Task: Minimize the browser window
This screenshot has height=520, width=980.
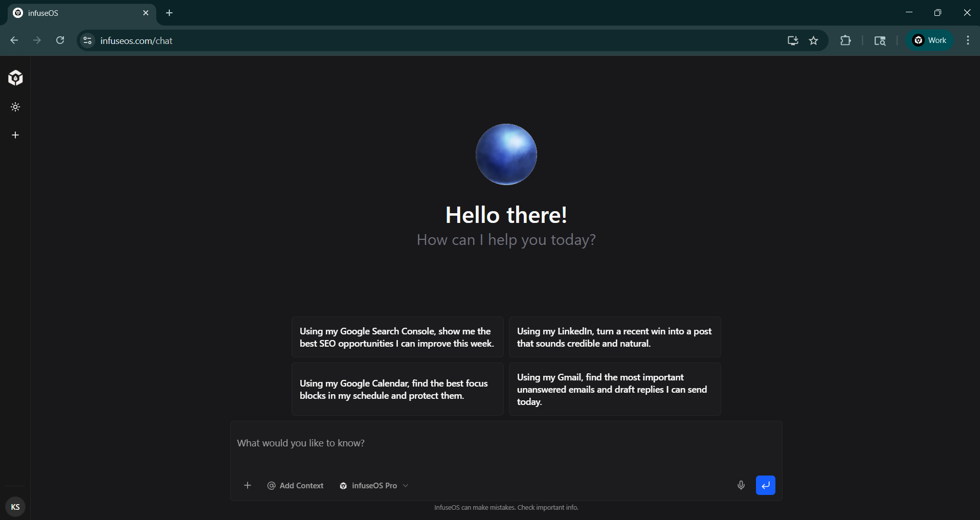Action: tap(909, 12)
